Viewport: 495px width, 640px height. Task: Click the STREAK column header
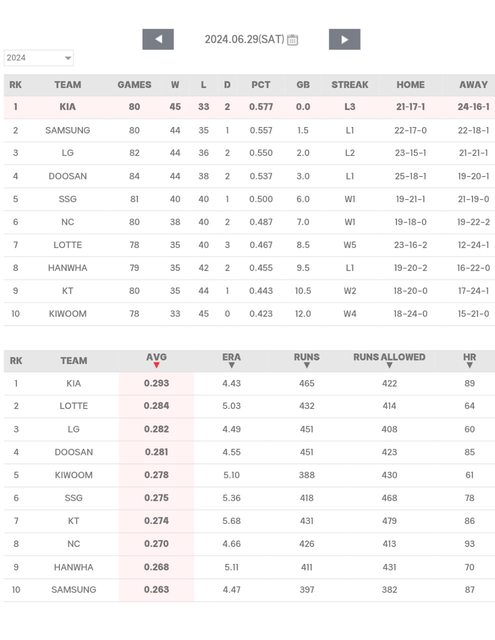(x=350, y=84)
